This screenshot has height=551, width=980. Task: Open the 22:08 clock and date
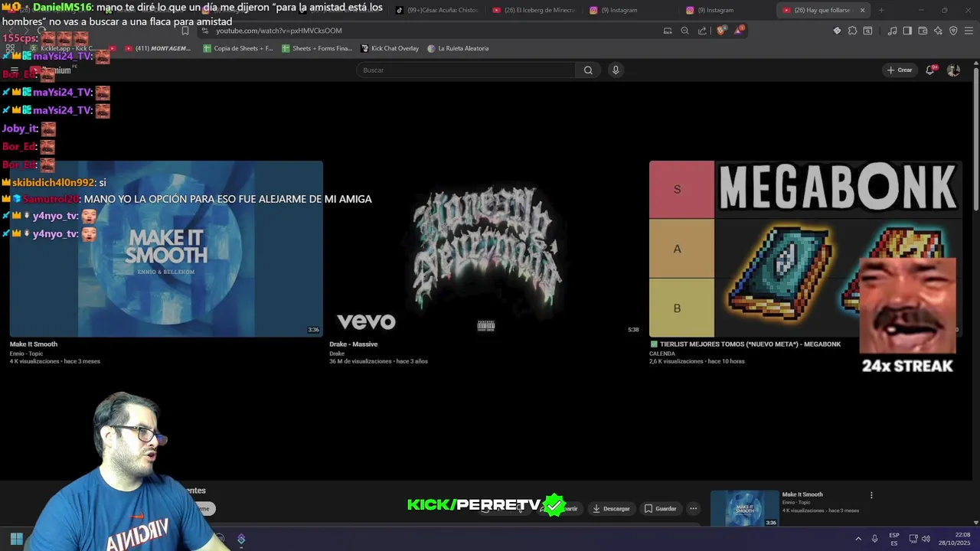[x=955, y=539]
